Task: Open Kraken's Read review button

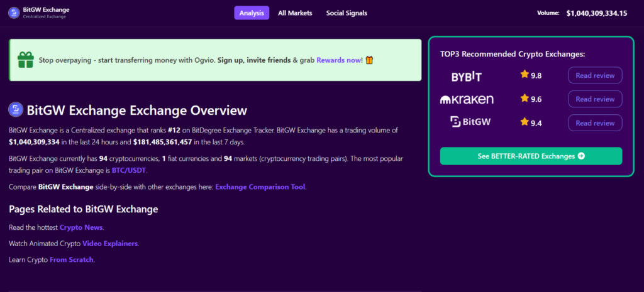Action: (x=595, y=99)
